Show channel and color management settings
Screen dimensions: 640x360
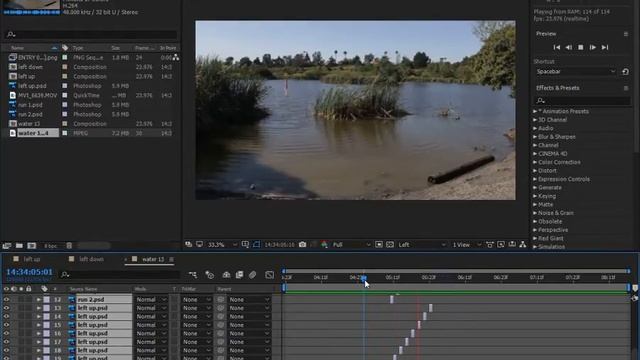tap(324, 244)
